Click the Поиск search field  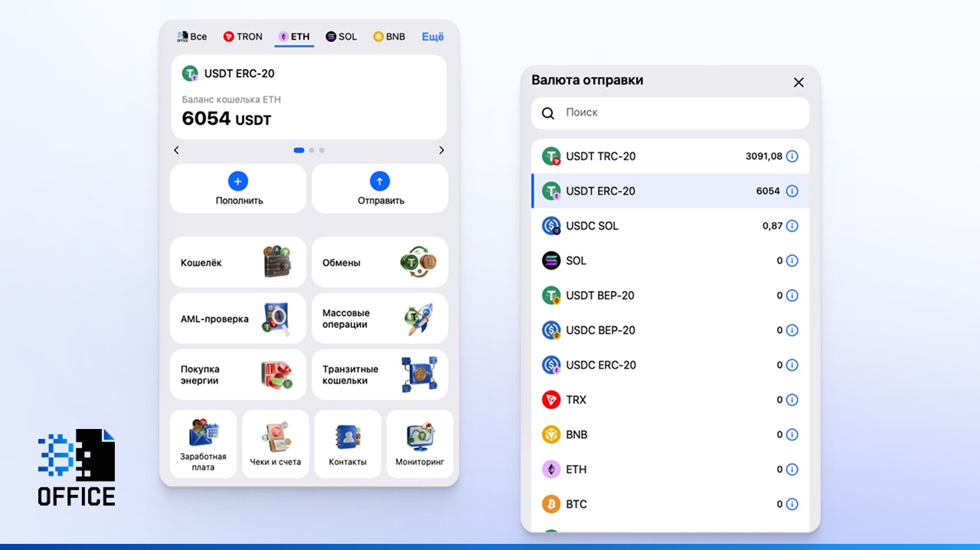(x=670, y=113)
